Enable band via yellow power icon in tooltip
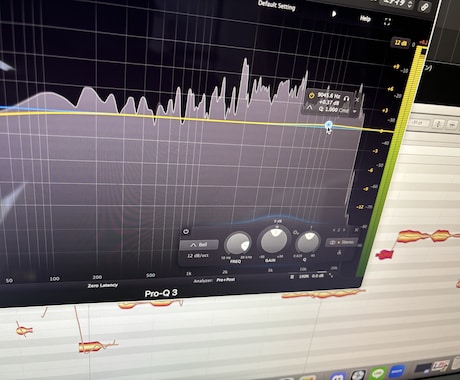This screenshot has width=460, height=380. 312,95
